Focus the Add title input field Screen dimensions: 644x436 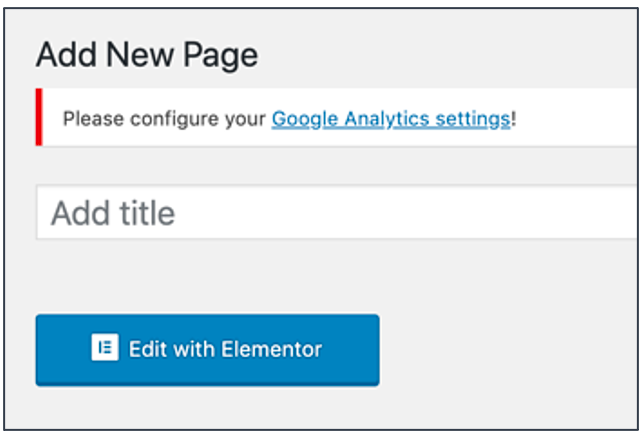337,212
